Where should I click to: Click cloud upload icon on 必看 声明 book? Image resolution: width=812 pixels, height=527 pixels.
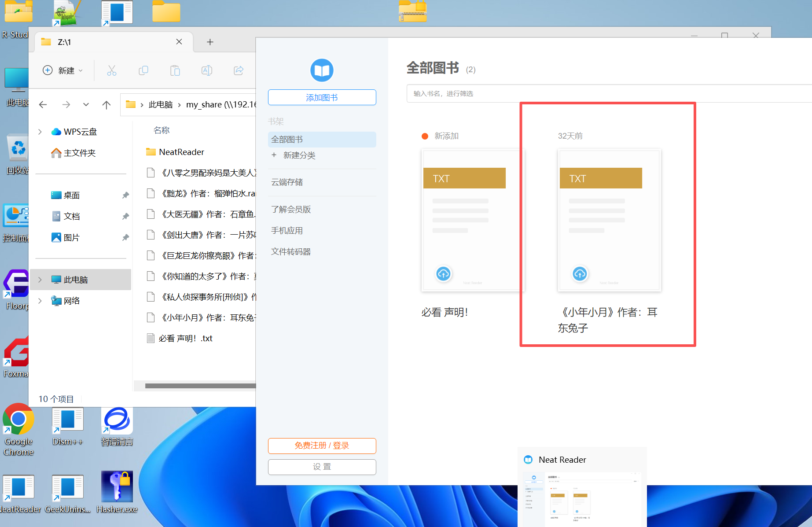pos(443,274)
